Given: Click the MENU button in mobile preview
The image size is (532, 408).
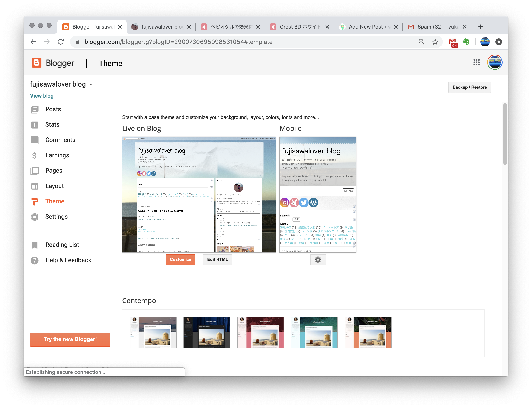Looking at the screenshot, I should [x=348, y=191].
